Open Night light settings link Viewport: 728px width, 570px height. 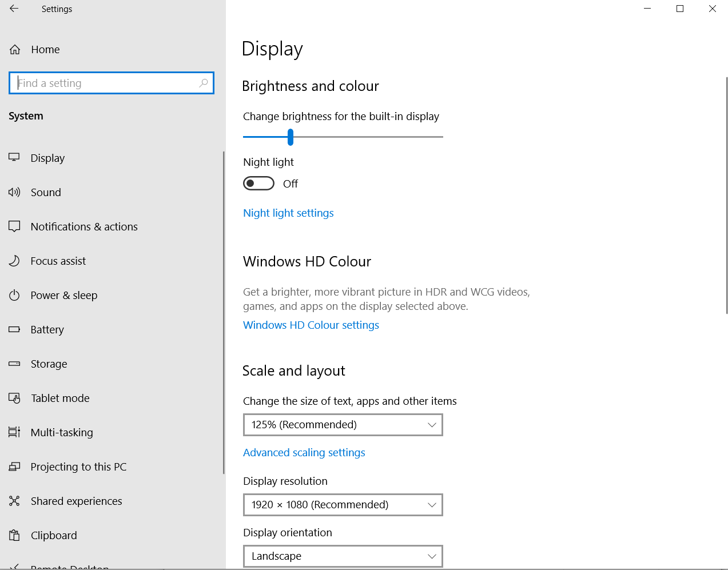(x=288, y=213)
